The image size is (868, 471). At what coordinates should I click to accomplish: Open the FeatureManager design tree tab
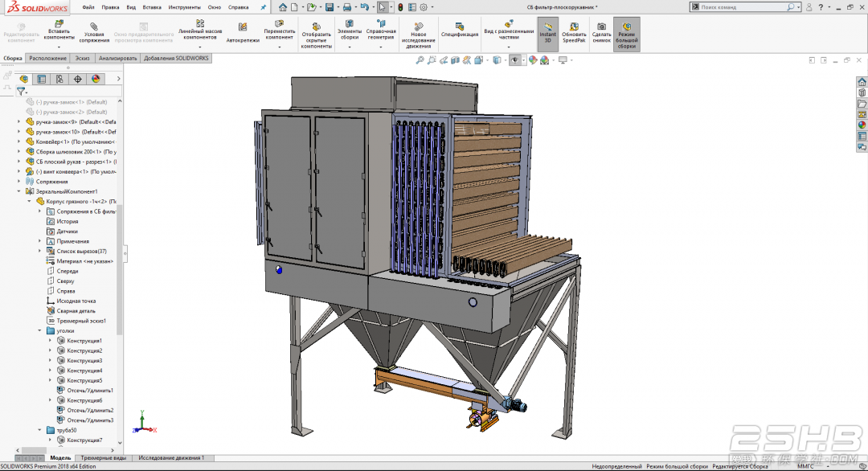click(x=23, y=79)
